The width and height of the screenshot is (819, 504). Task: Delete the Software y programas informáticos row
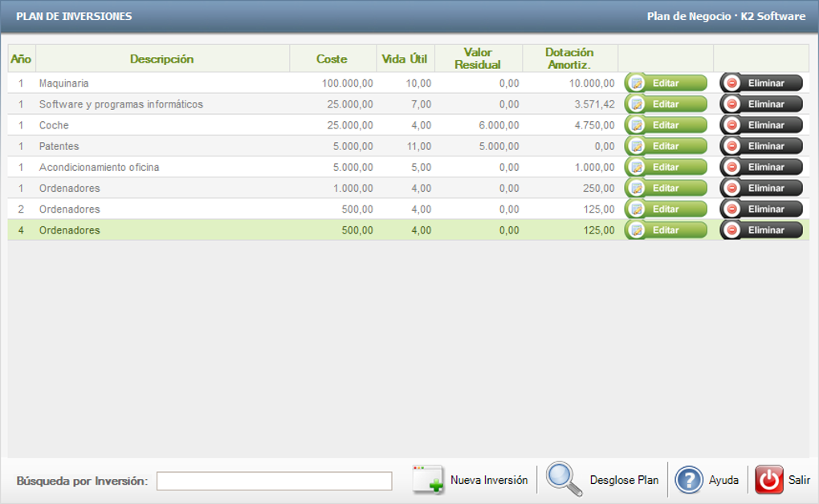coord(761,104)
